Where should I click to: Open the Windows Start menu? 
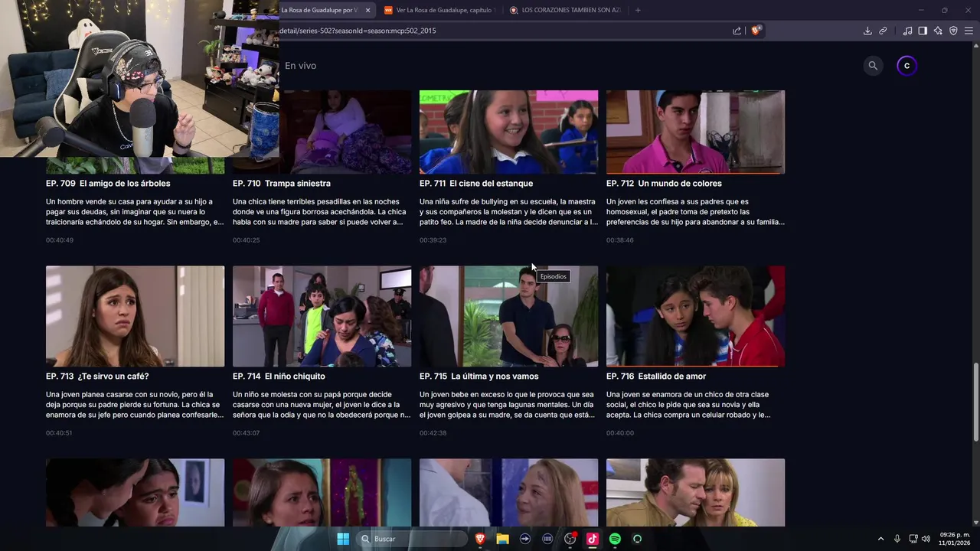tap(343, 539)
